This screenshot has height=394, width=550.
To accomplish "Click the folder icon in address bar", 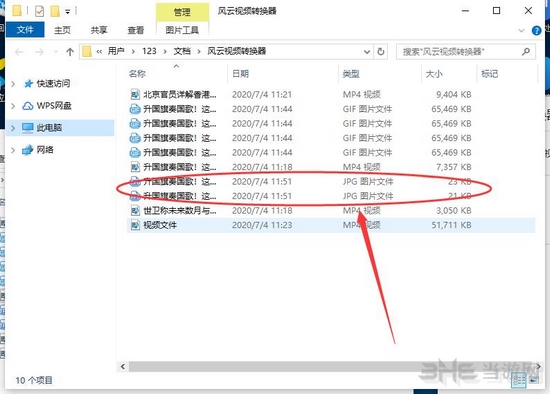I will click(87, 52).
